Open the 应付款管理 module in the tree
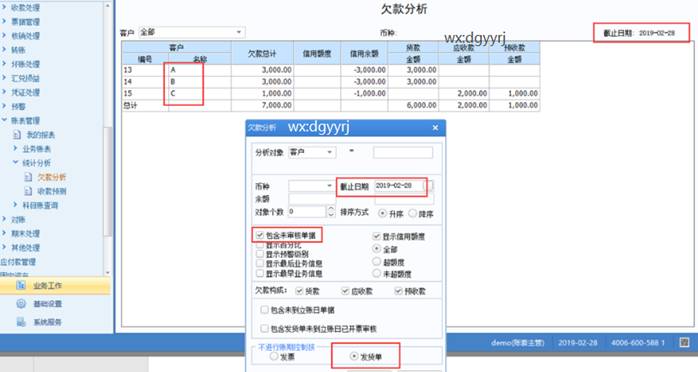698x372 pixels. (18, 262)
